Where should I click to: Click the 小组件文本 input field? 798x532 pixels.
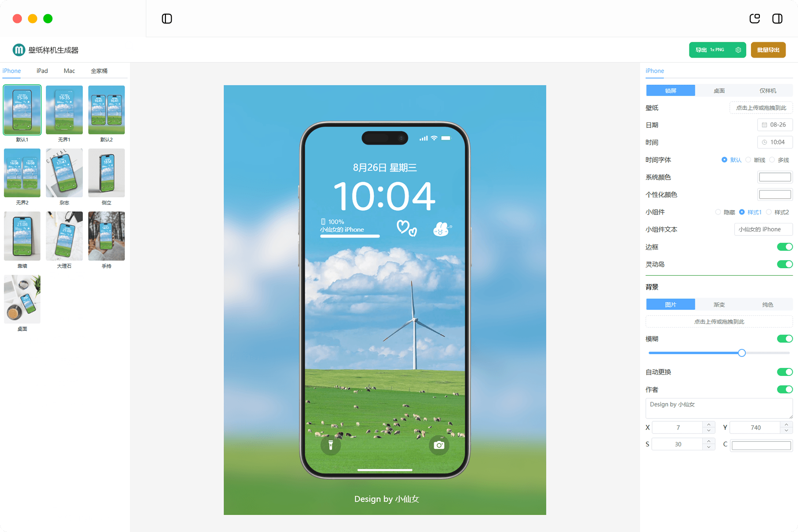coord(763,229)
